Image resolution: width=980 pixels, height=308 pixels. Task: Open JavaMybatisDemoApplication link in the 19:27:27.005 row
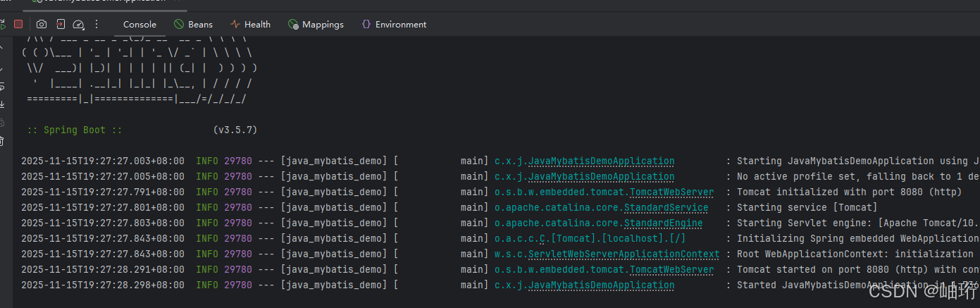click(601, 176)
